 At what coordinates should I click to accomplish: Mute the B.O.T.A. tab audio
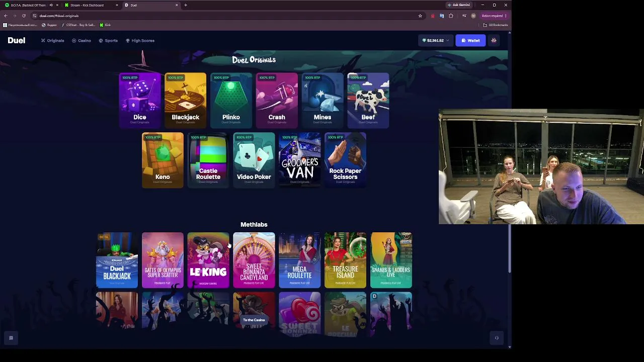coord(51,5)
